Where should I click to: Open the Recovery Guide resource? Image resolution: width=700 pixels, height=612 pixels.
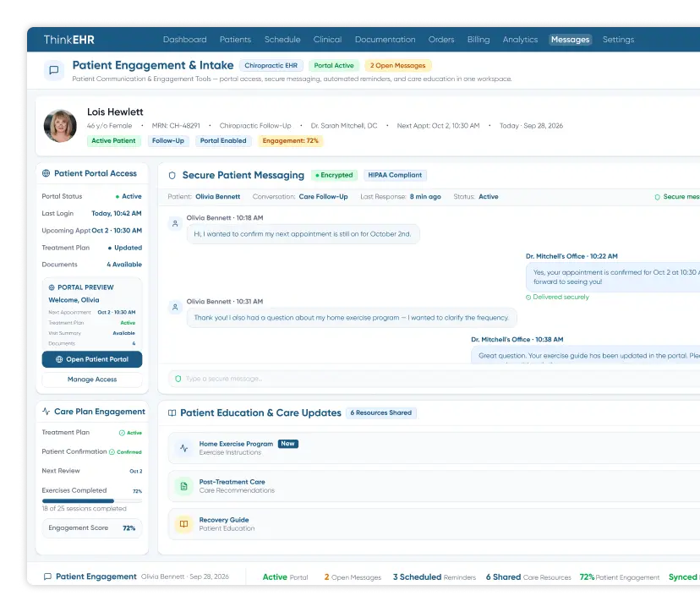(x=434, y=524)
